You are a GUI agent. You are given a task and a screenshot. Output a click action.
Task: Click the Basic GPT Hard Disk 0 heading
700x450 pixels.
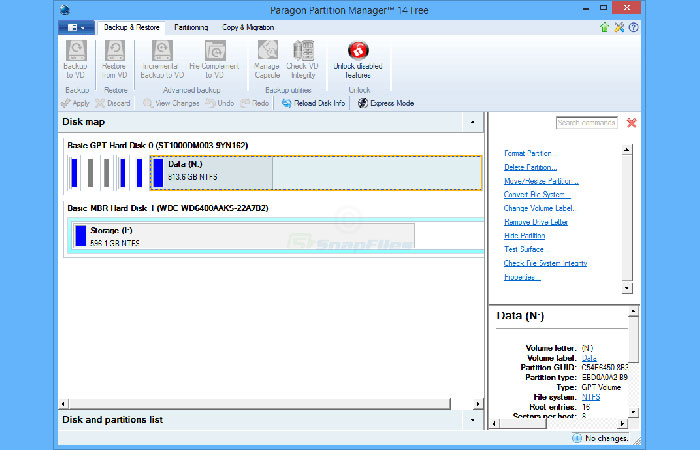pos(158,146)
